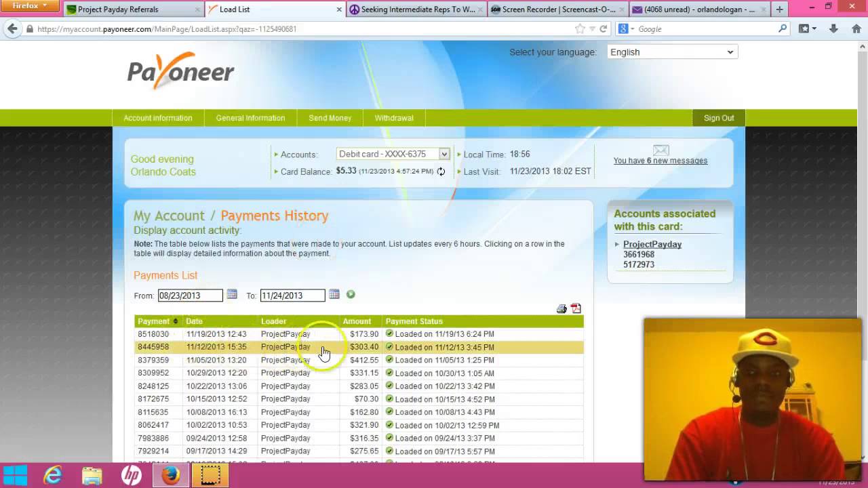Select payment row 8115635
Viewport: 868px width, 488px height.
359,412
